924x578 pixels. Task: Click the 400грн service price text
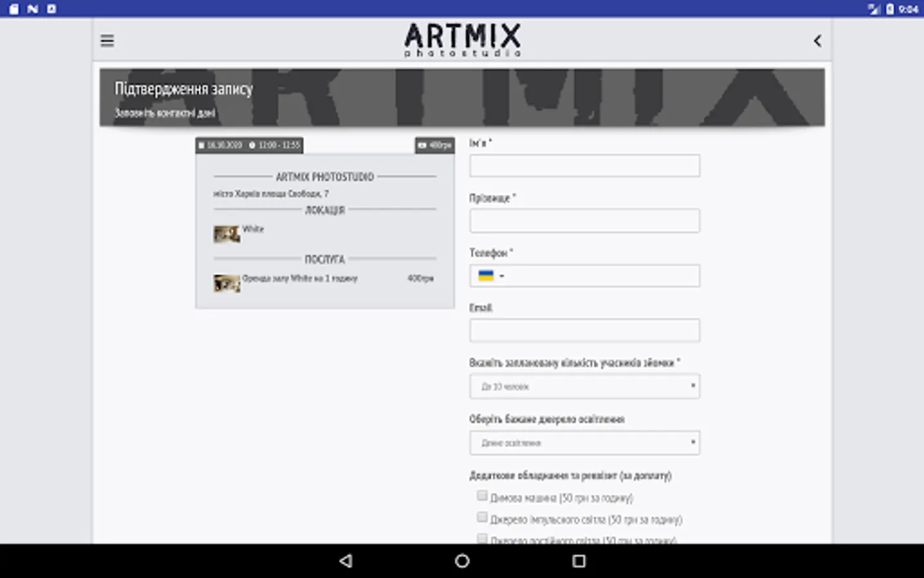[420, 278]
